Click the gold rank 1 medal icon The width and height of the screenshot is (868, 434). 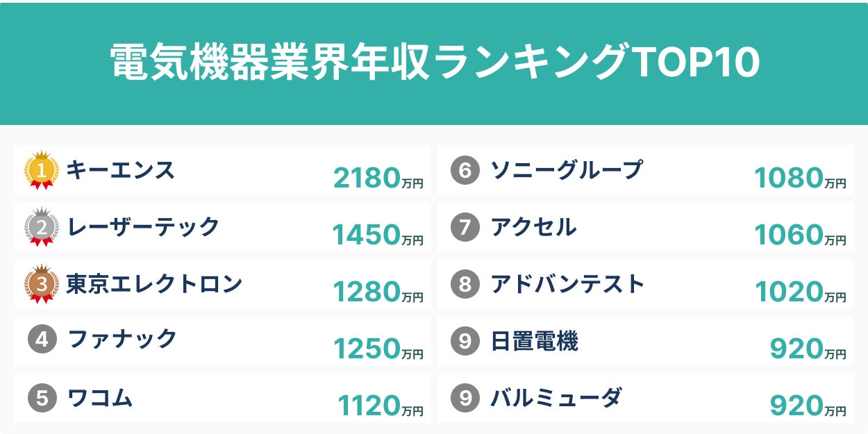(x=41, y=170)
